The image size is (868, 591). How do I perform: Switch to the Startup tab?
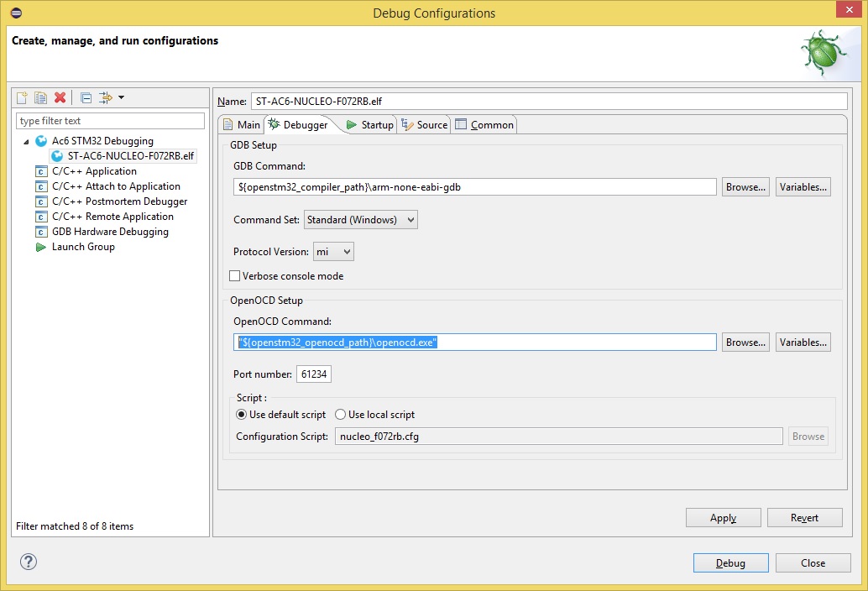[369, 125]
